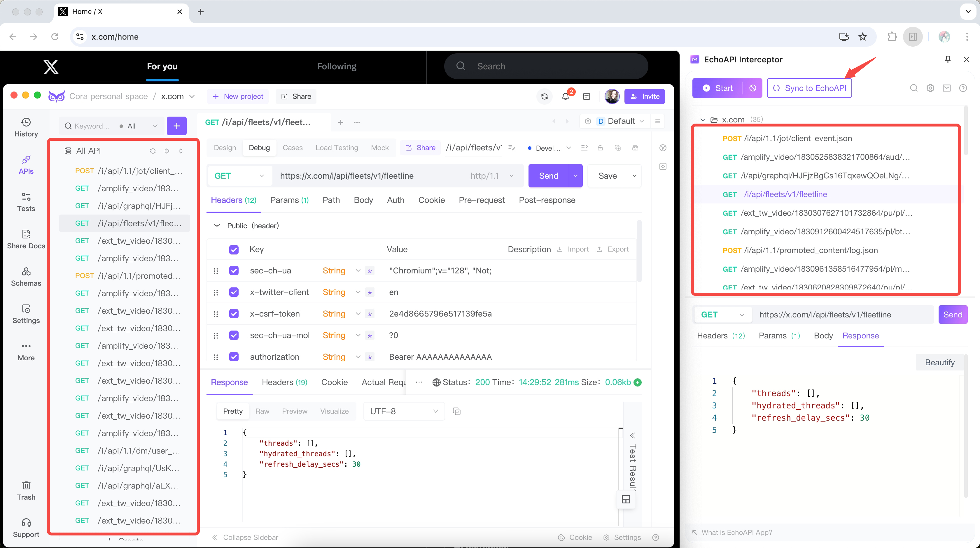This screenshot has width=980, height=548.
Task: Bookmark this page with star icon
Action: (x=863, y=36)
